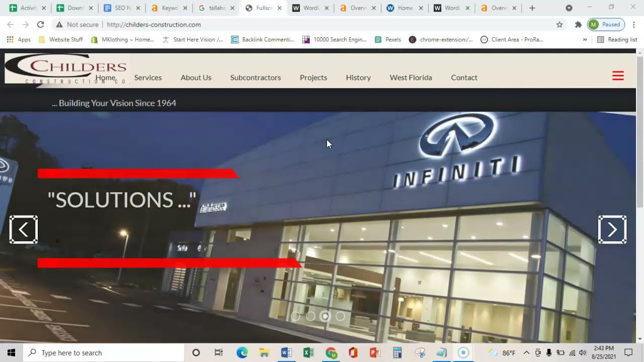Open the Client Area - ProRa... bookmark
This screenshot has height=362, width=644.
512,39
